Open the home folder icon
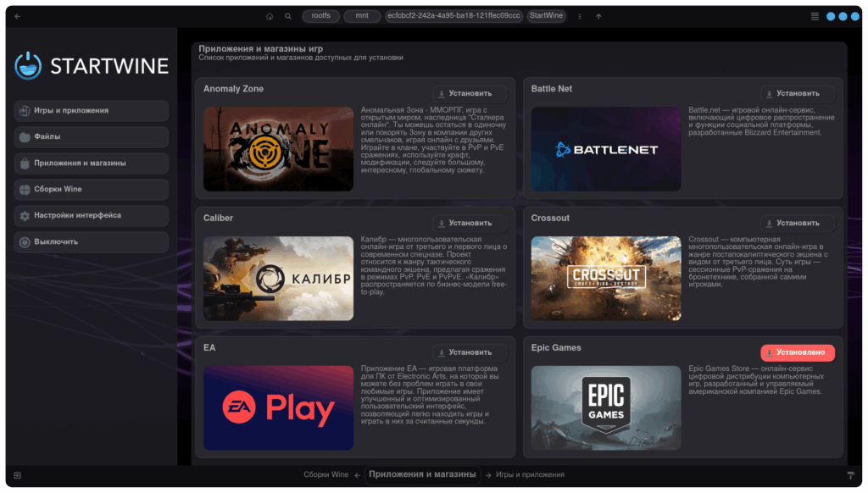868x493 pixels. coord(270,17)
